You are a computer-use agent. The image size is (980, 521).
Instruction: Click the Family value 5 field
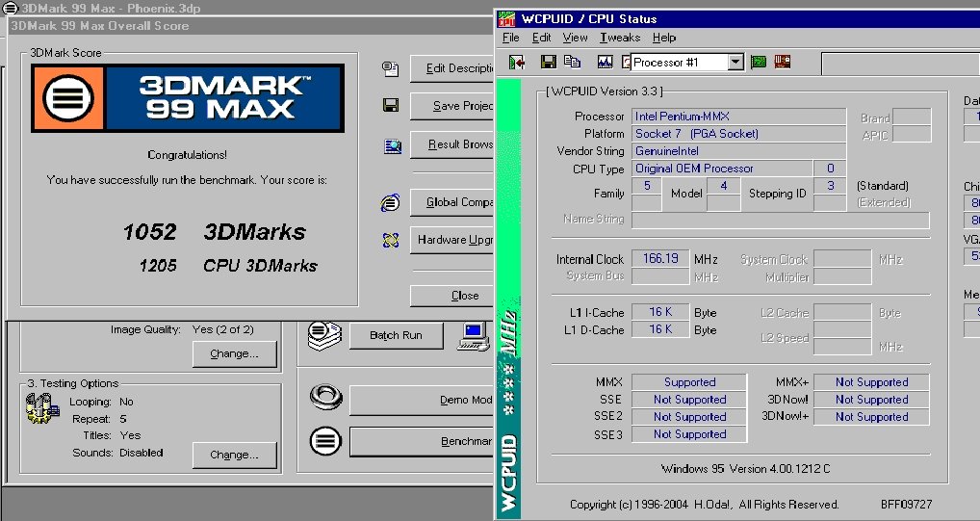tap(647, 187)
